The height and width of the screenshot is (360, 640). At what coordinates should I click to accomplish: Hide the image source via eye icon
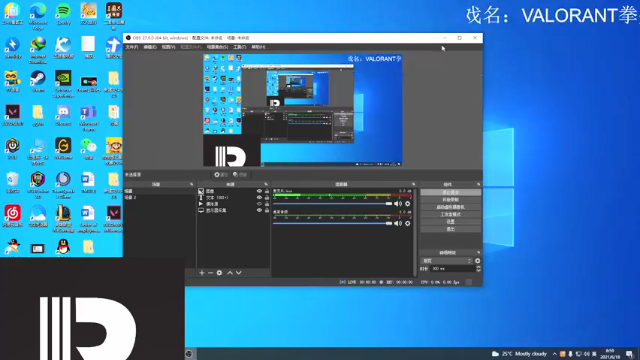pos(259,191)
